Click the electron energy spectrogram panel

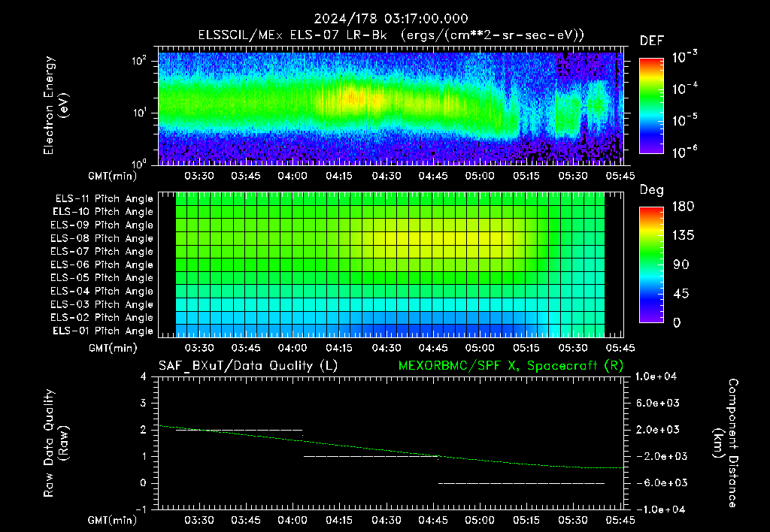coord(391,105)
